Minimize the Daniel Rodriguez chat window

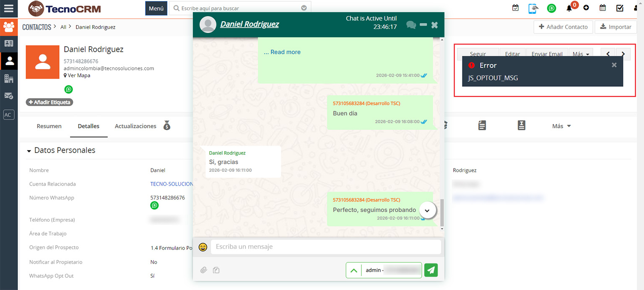coord(423,25)
